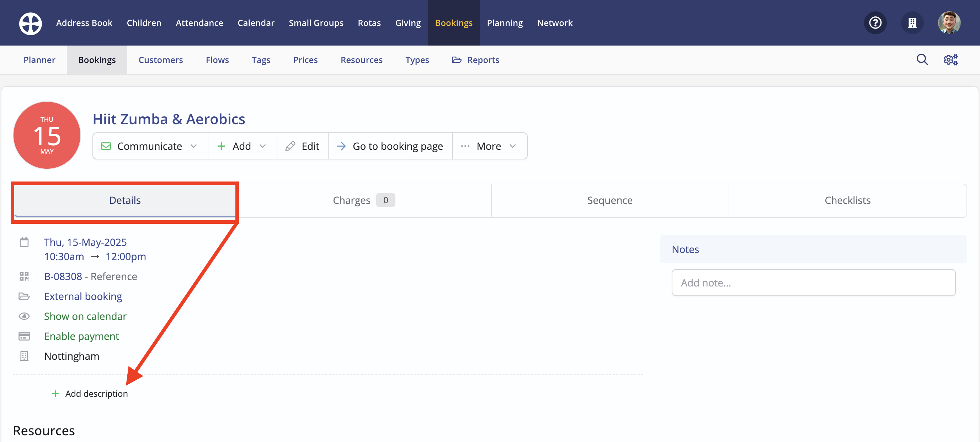Open the Types sub-tab
980x442 pixels.
coord(417,60)
